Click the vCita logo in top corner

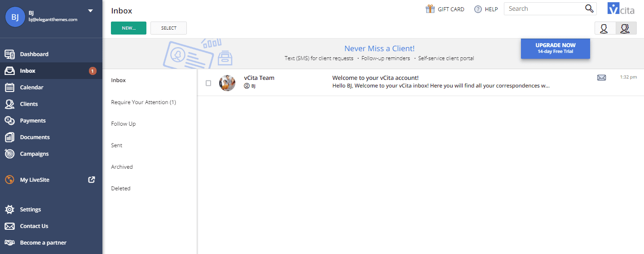[x=621, y=9]
